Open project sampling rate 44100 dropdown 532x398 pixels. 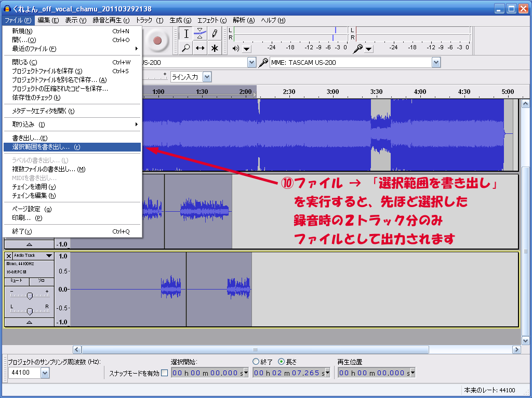point(45,373)
